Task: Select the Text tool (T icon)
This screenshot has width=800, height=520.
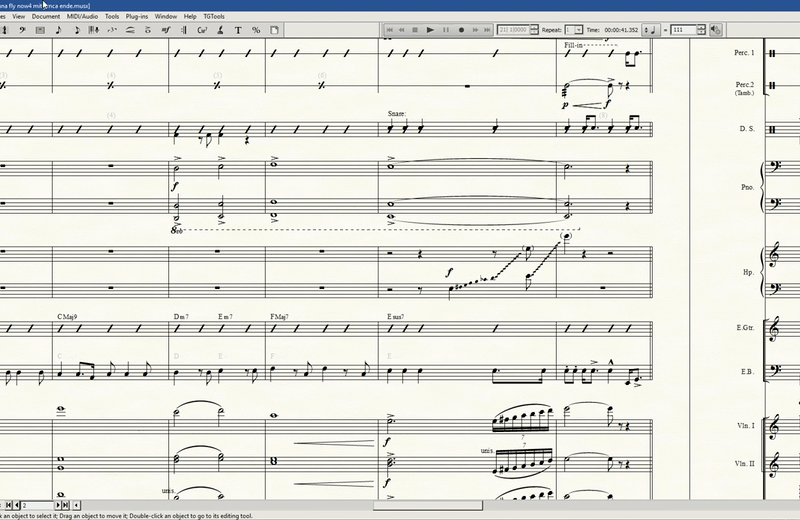Action: [x=238, y=30]
